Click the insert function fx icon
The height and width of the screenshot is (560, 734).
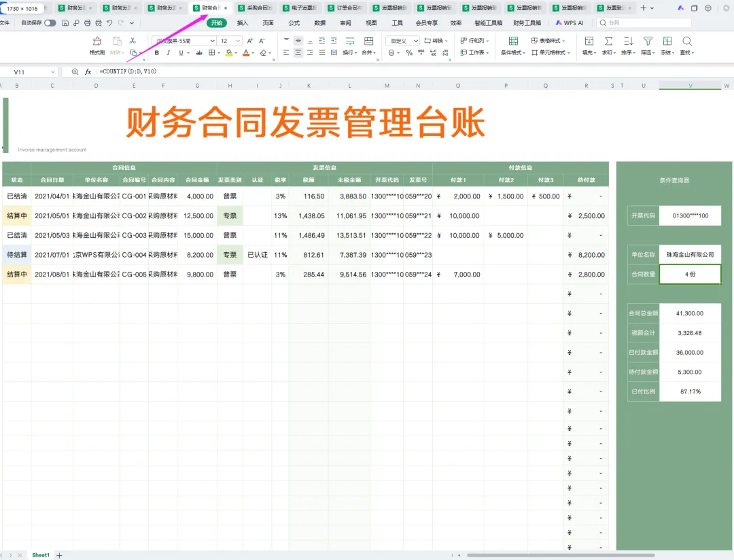(x=88, y=71)
